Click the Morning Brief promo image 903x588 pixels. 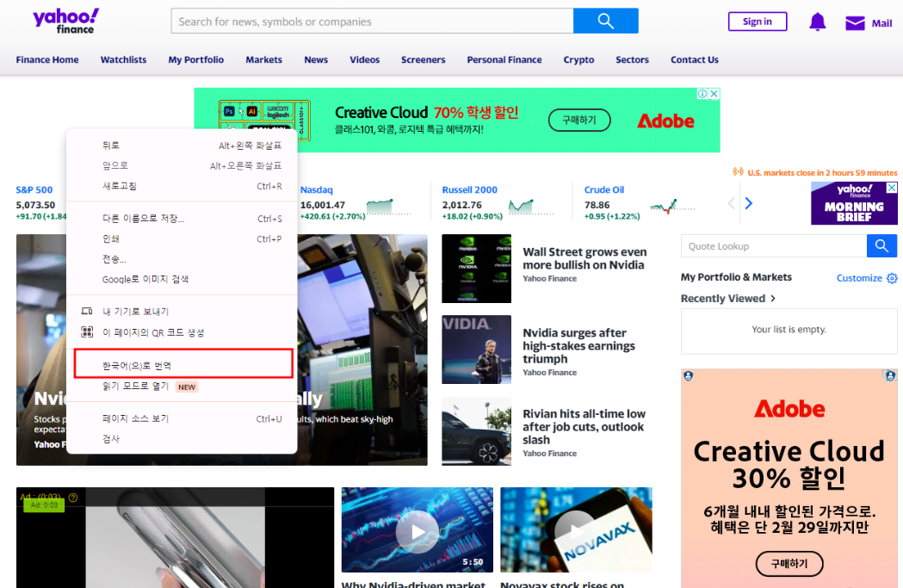coord(854,203)
